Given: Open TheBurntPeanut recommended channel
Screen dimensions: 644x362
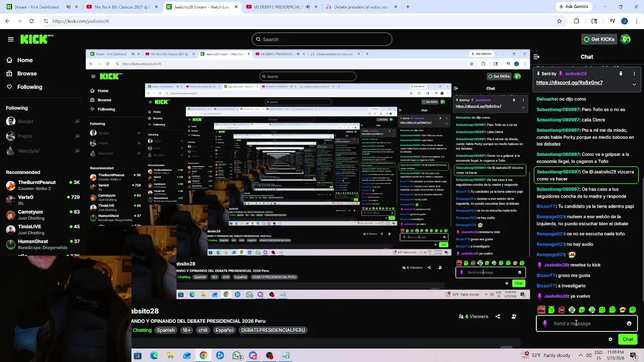Looking at the screenshot, I should pyautogui.click(x=43, y=185).
